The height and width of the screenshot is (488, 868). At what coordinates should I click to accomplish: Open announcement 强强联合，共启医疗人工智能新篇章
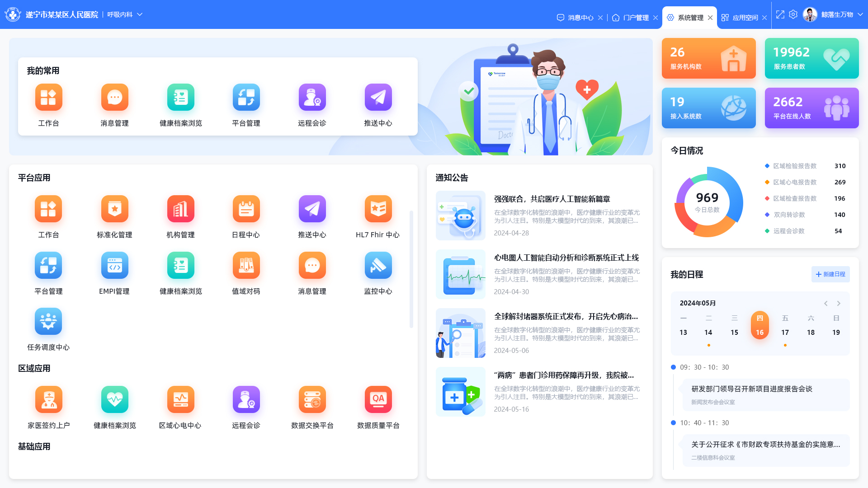point(552,199)
